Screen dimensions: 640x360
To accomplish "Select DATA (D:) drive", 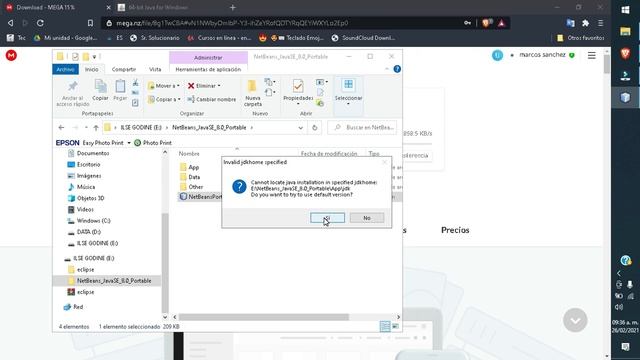I will pyautogui.click(x=89, y=232).
